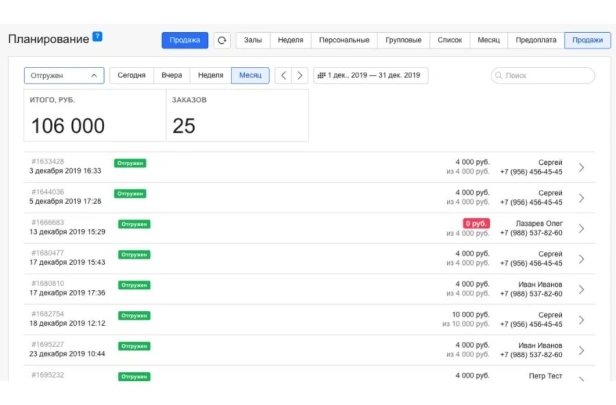Open the Предоплата tab
The width and height of the screenshot is (616, 405).
tap(536, 40)
